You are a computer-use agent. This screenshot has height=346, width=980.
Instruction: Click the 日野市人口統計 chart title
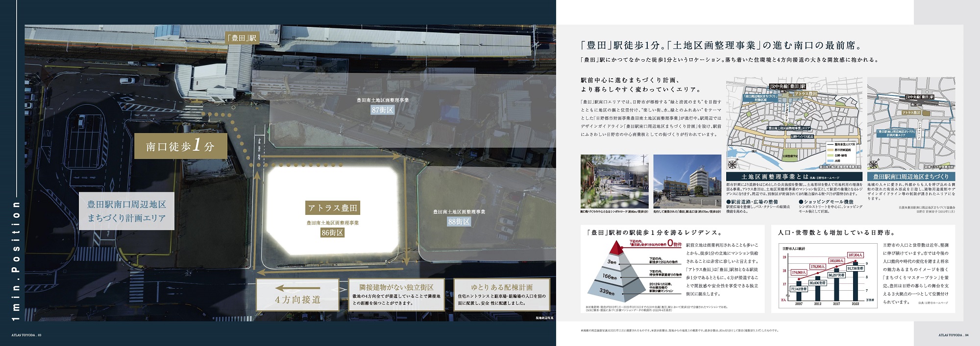[x=794, y=249]
